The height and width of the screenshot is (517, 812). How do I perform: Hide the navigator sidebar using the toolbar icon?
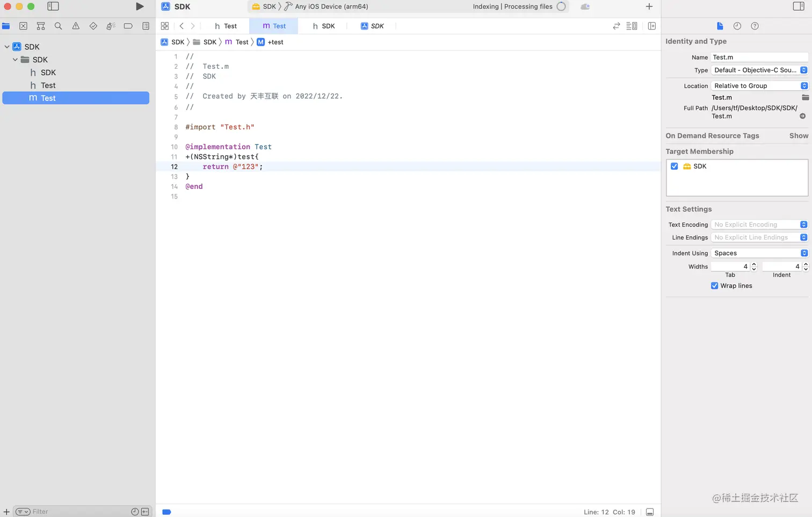[53, 6]
